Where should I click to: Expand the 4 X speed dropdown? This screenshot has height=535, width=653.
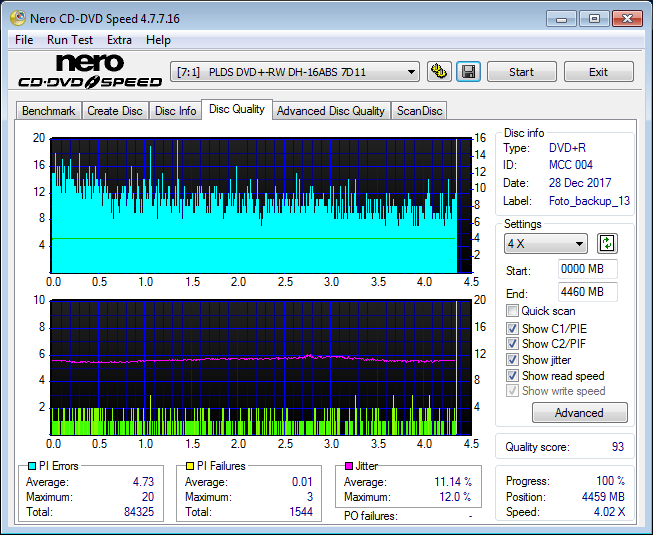coord(546,244)
